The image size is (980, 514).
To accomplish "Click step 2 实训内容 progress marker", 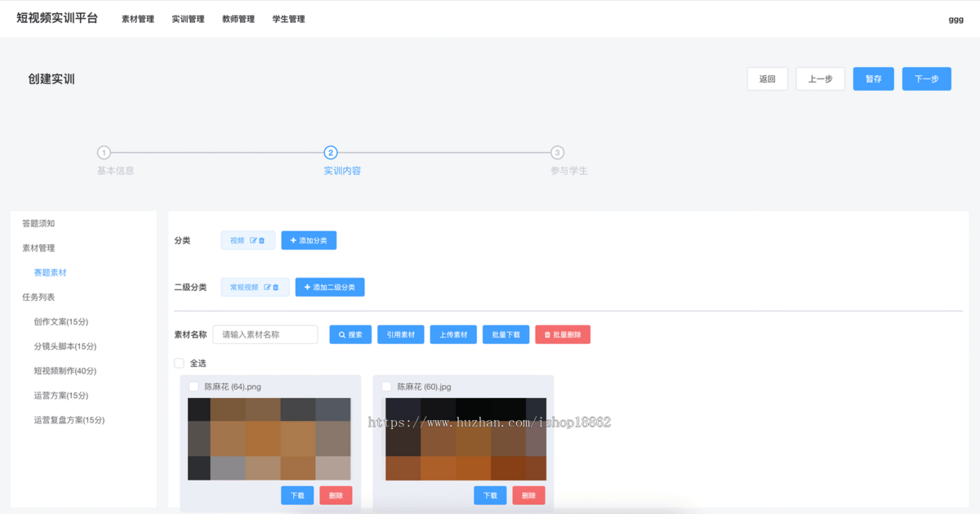I will [331, 153].
